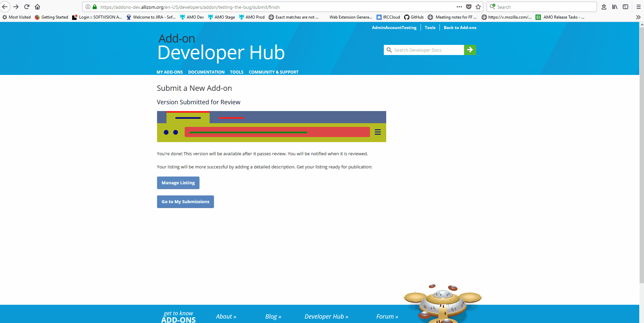Click footer Forum link
The height and width of the screenshot is (323, 644).
pos(387,317)
